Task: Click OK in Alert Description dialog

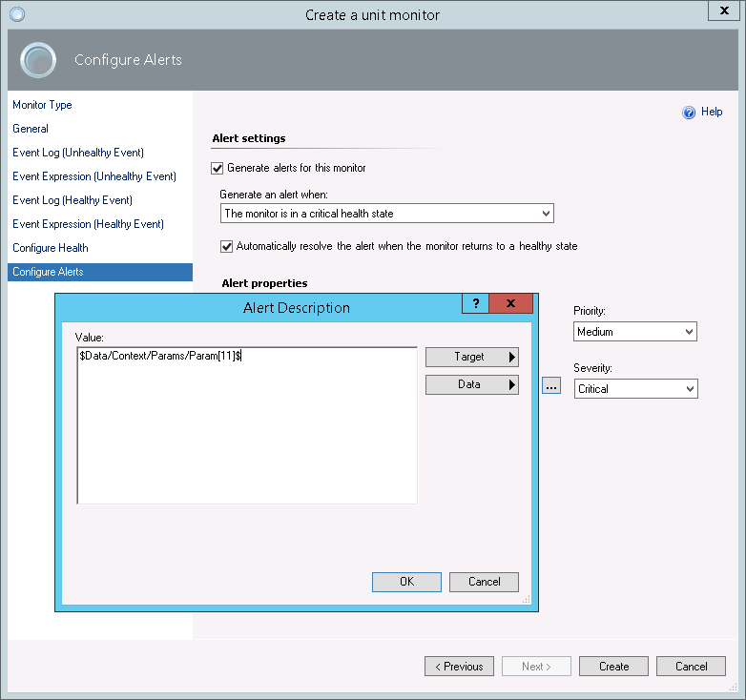Action: point(406,582)
